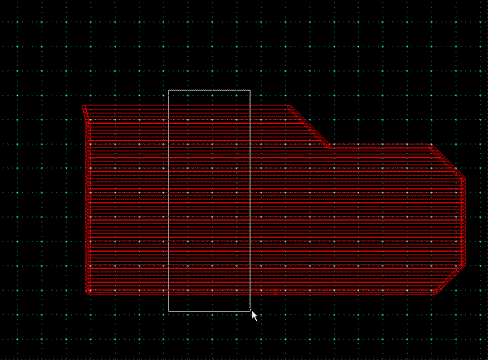This screenshot has height=360, width=488.
Task: Click the selection rectangle's top-right corner
Action: point(250,90)
